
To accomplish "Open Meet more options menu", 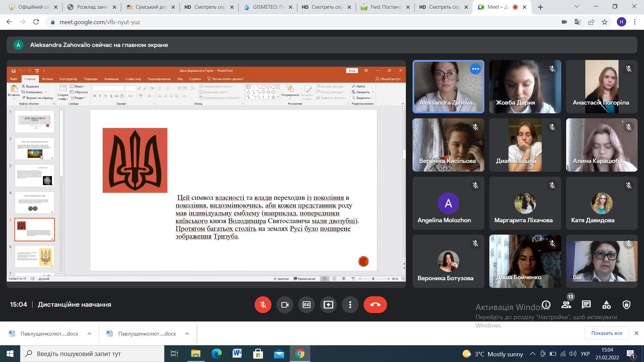I will (350, 305).
